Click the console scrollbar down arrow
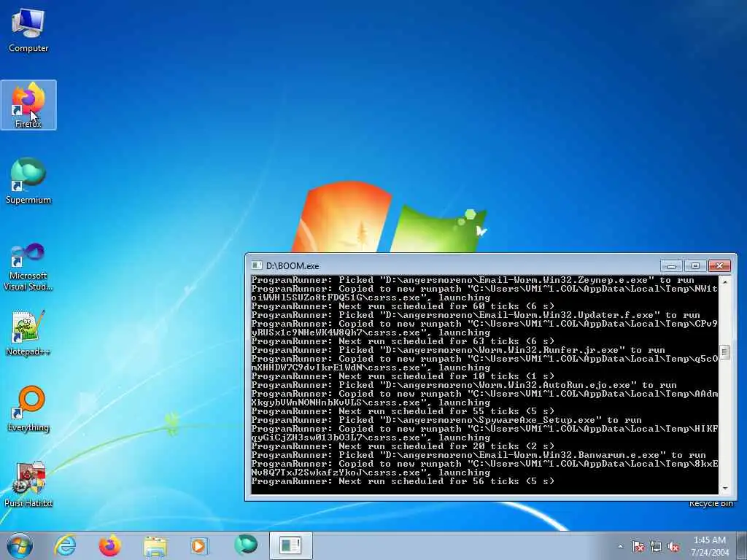Viewport: 747px width, 560px height. 724,489
